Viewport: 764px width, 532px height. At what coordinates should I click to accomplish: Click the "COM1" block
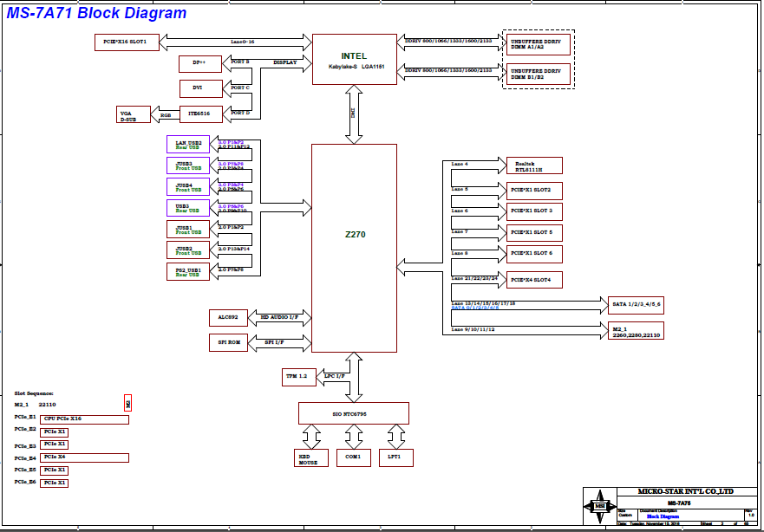(354, 458)
